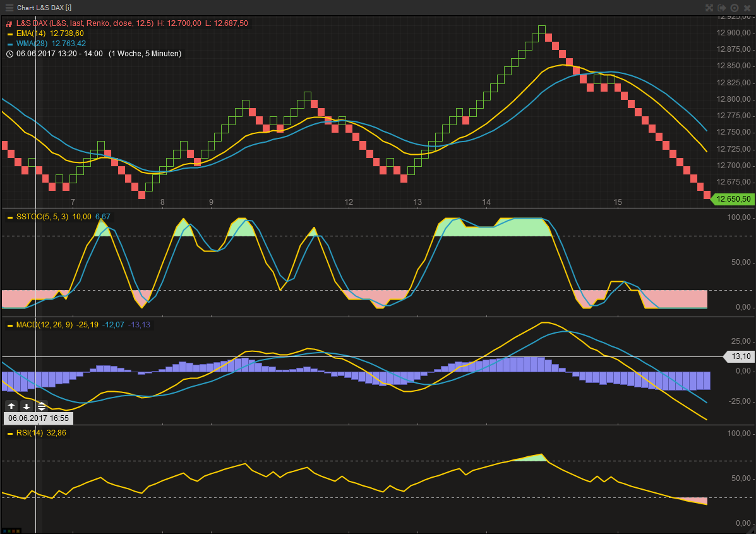Toggle the EMA(14) indicator visibility
Screen dimensions: 756x534
(9, 33)
